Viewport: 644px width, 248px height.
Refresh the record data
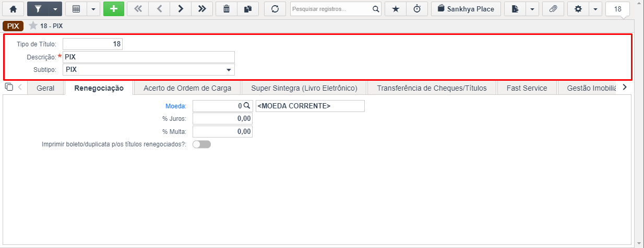coord(275,9)
